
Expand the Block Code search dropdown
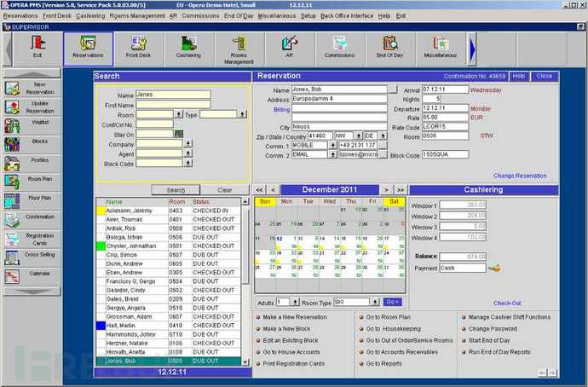187,163
